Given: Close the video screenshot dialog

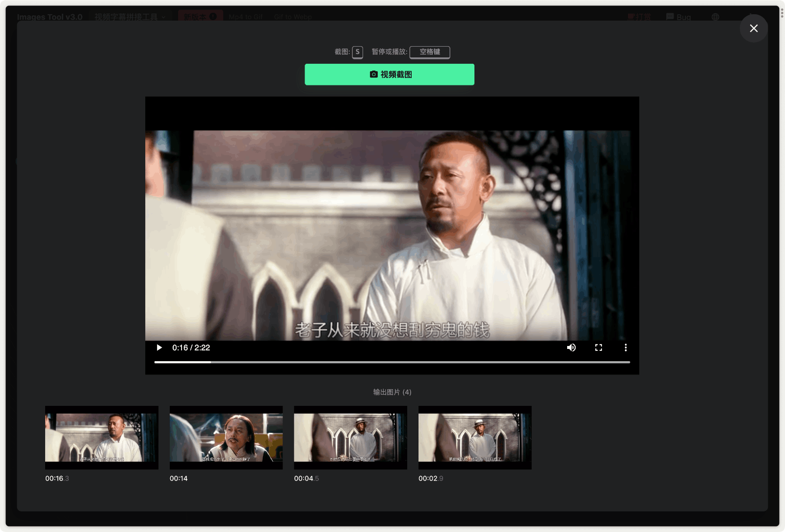Looking at the screenshot, I should pyautogui.click(x=754, y=28).
